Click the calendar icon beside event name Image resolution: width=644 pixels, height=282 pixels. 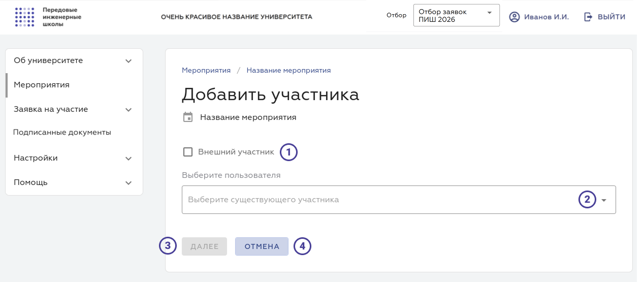tap(188, 117)
